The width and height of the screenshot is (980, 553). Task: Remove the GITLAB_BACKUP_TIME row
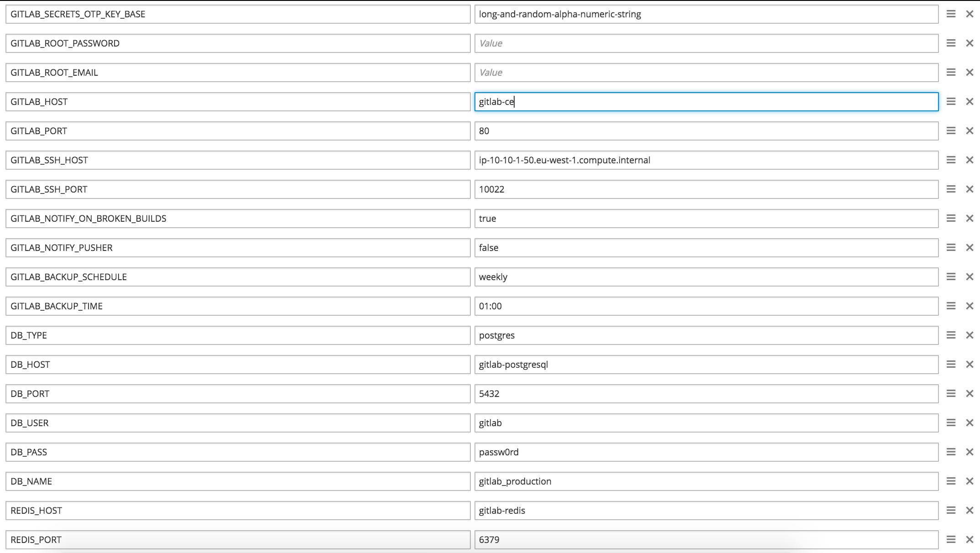click(x=970, y=306)
